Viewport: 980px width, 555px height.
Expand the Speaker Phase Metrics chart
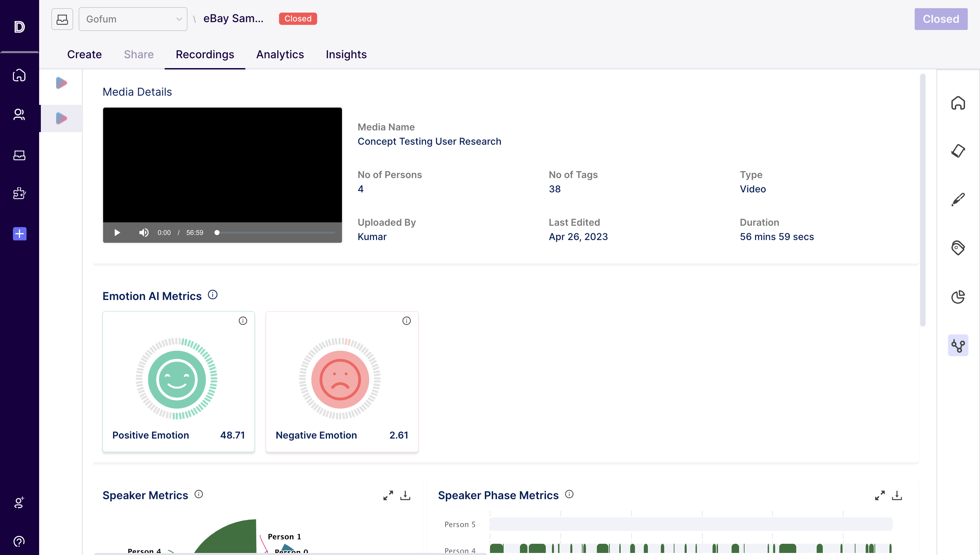880,495
